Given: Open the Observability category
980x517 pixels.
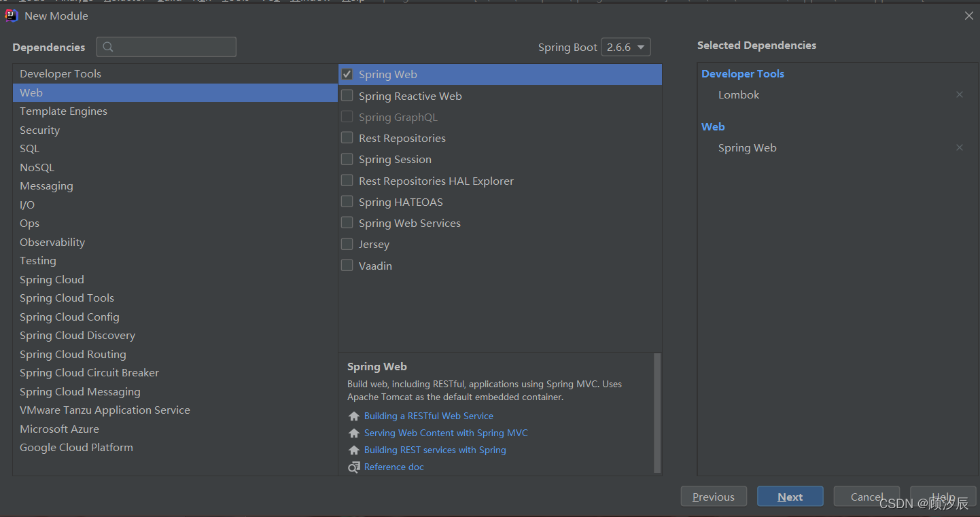Looking at the screenshot, I should point(175,242).
